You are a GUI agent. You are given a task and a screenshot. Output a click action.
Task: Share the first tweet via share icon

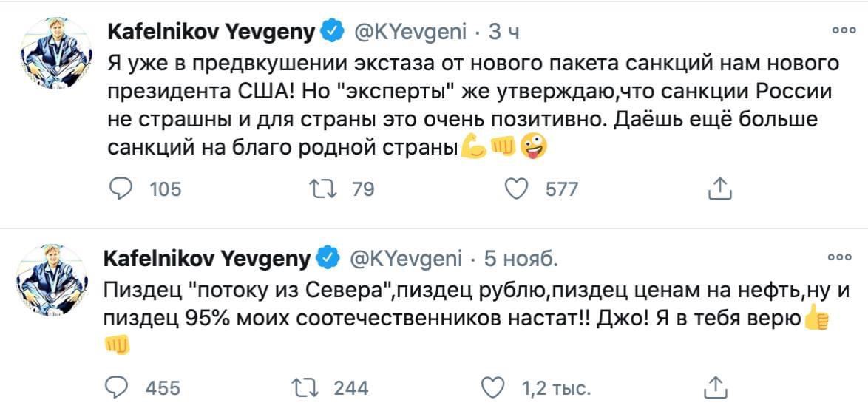719,189
